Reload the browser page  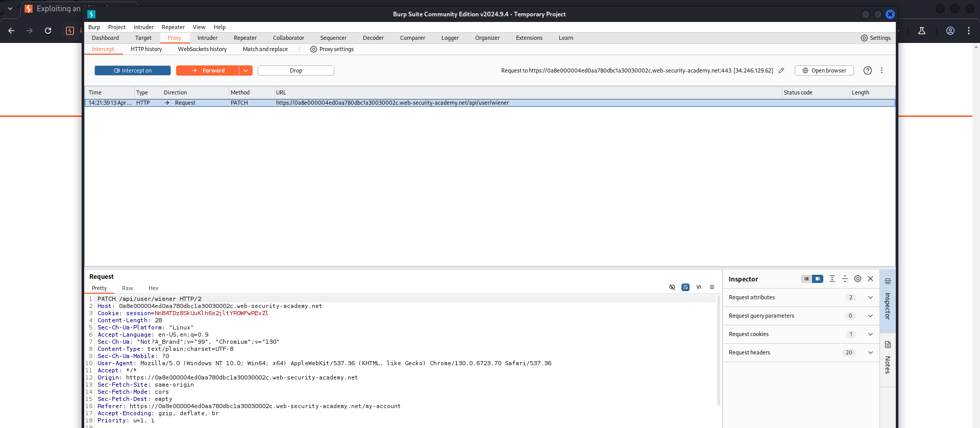(48, 31)
